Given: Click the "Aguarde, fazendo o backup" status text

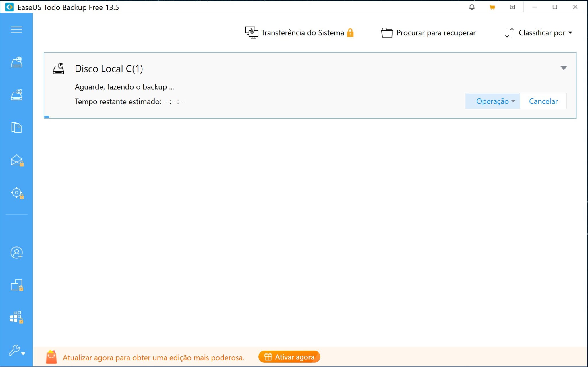Looking at the screenshot, I should pos(124,87).
